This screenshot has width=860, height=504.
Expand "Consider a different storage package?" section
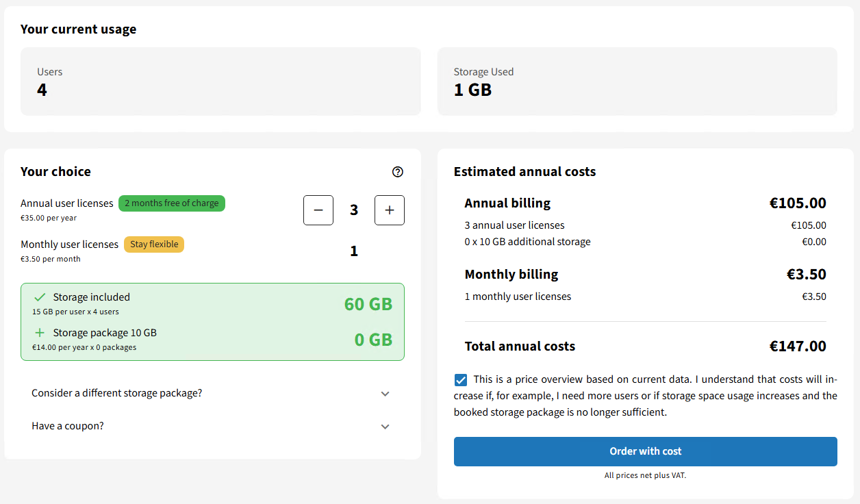(385, 394)
